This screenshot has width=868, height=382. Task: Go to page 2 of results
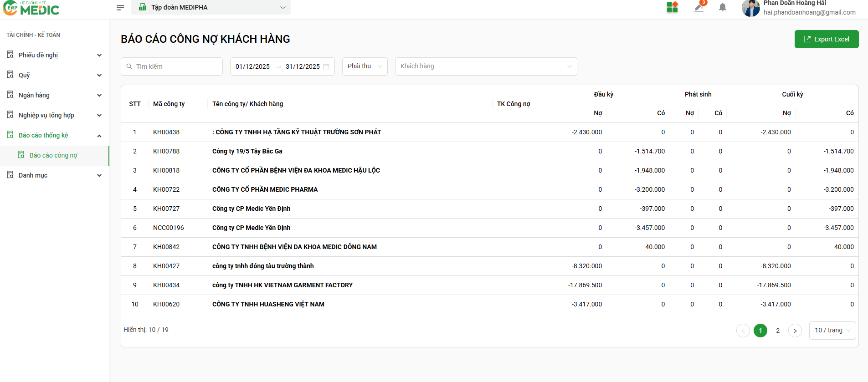(778, 331)
